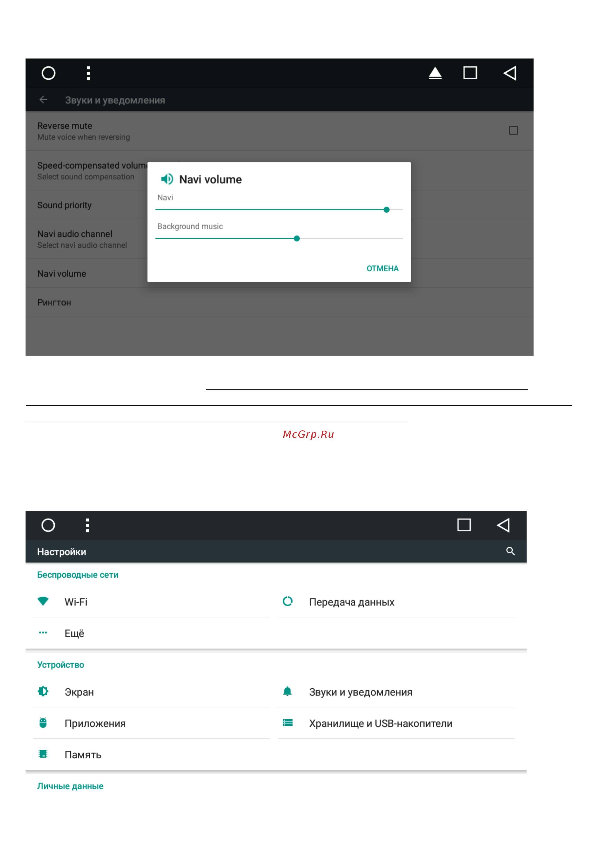
Task: Open recent apps square in Настройки screen
Action: pos(464,525)
